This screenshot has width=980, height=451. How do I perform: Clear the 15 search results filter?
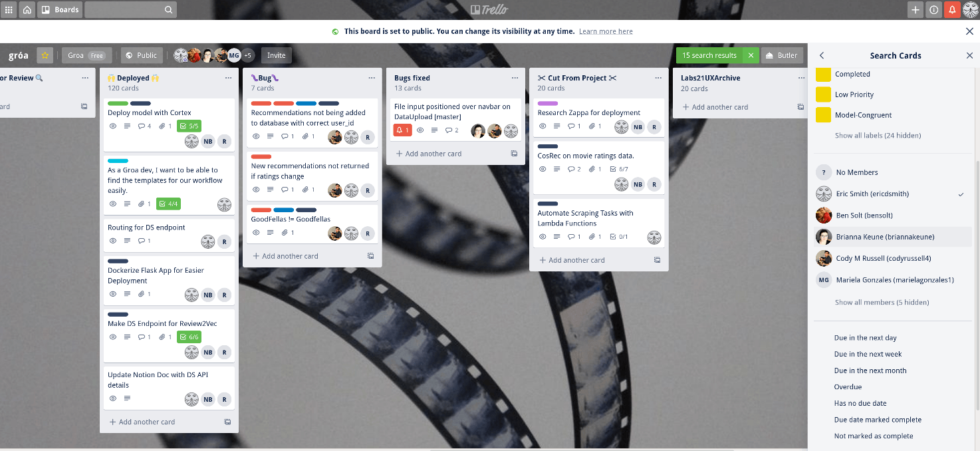(x=751, y=55)
